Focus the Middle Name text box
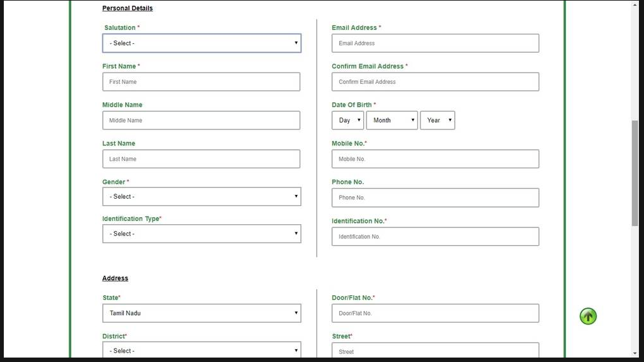The image size is (644, 362). (201, 121)
